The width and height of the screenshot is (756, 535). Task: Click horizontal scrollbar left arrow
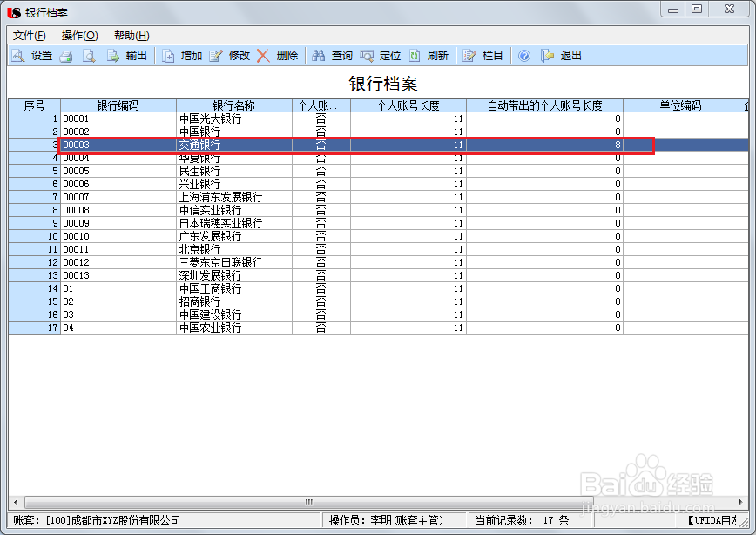[16, 502]
